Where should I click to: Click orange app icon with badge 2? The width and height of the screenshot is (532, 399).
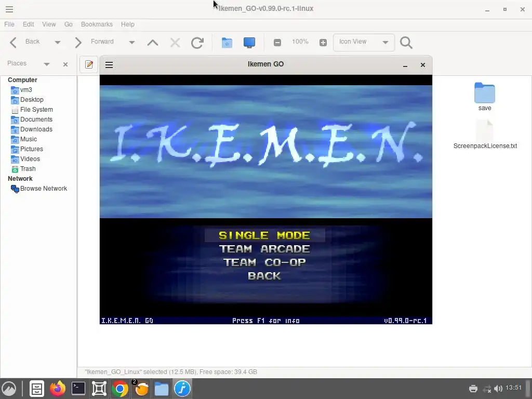pyautogui.click(x=141, y=389)
